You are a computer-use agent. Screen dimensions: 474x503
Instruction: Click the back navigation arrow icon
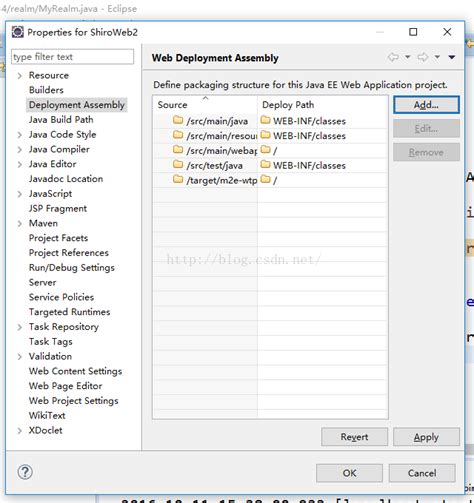[x=393, y=57]
